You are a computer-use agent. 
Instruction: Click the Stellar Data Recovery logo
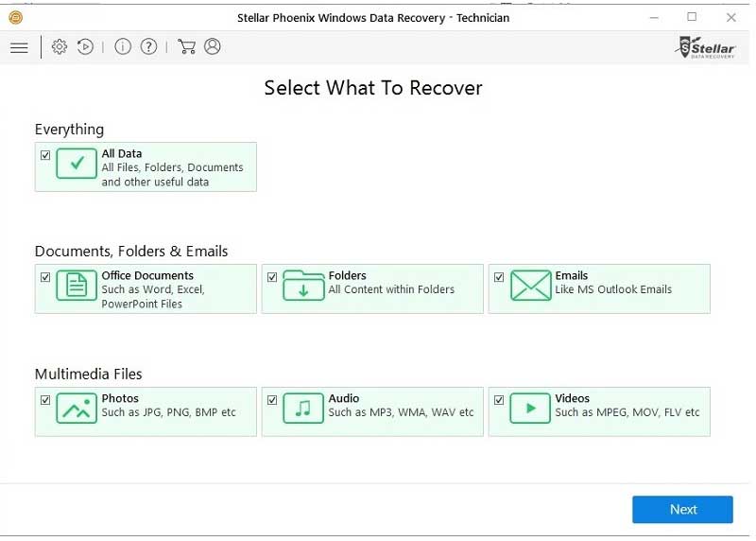click(x=706, y=47)
